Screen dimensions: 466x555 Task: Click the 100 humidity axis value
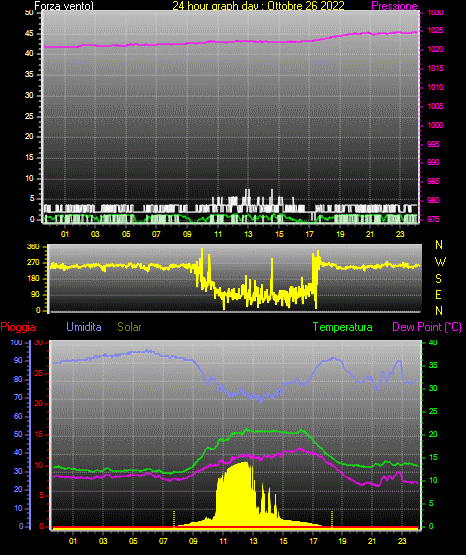pos(17,342)
